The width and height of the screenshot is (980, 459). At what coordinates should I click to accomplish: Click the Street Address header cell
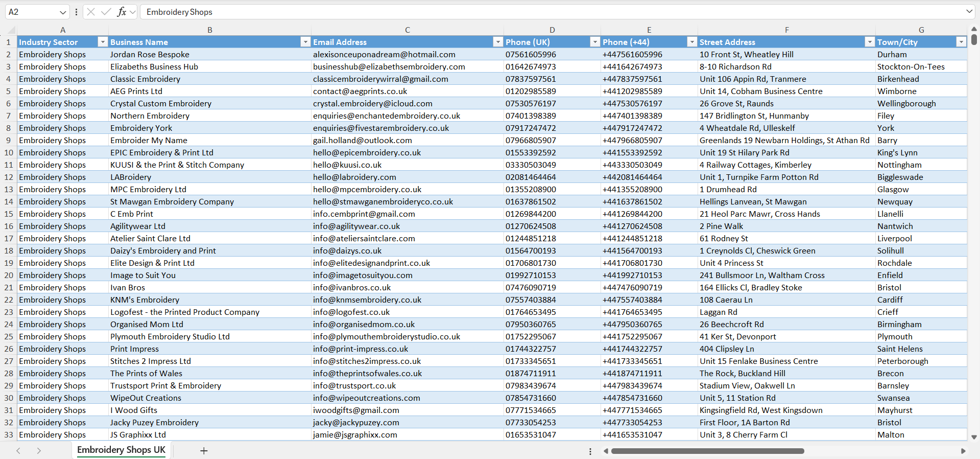pyautogui.click(x=786, y=42)
